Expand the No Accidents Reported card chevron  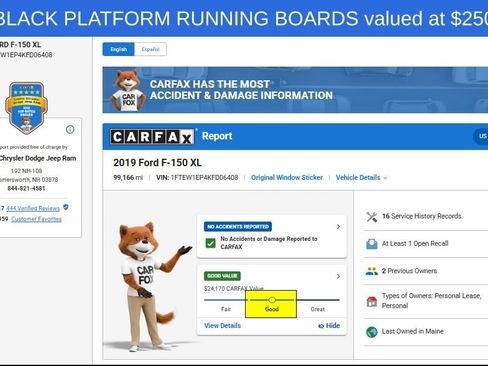click(338, 227)
